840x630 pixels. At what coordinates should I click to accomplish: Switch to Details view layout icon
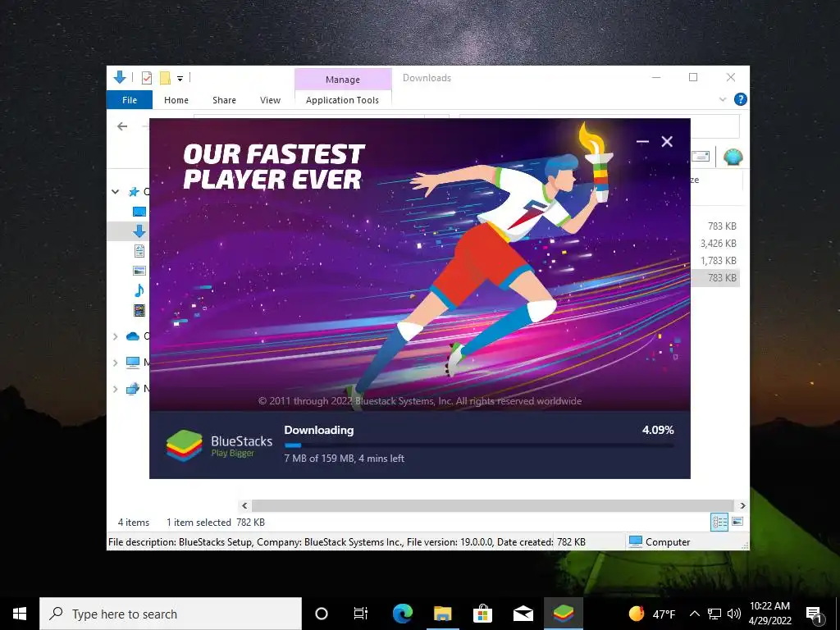point(719,522)
